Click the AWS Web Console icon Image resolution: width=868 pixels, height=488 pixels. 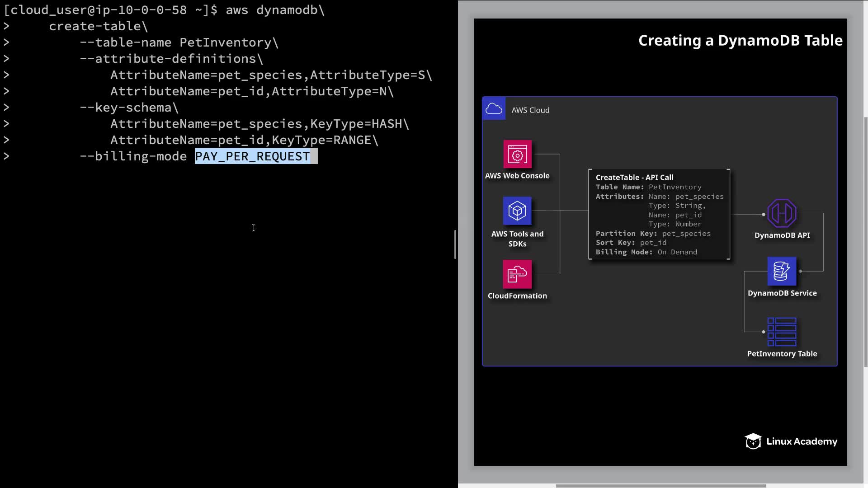coord(517,155)
